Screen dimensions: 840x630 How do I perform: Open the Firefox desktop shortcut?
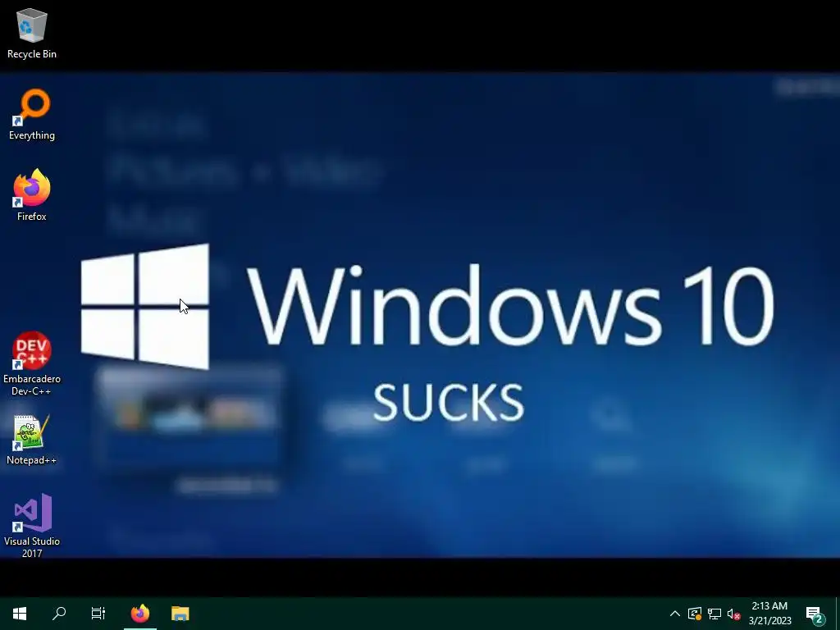(x=32, y=195)
